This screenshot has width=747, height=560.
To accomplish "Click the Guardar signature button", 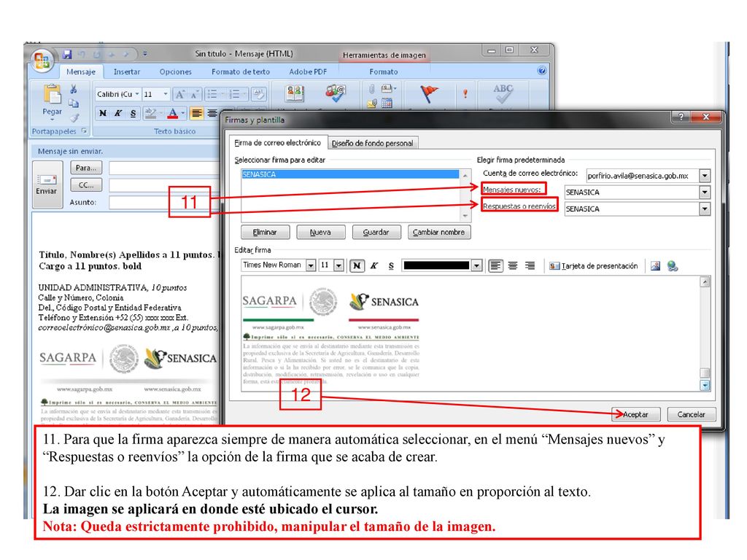I will coord(376,233).
